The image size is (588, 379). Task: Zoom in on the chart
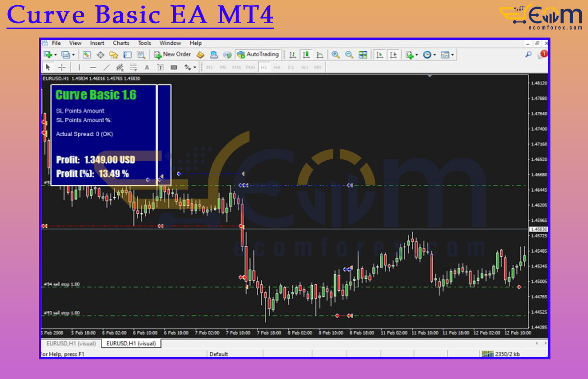pos(336,55)
